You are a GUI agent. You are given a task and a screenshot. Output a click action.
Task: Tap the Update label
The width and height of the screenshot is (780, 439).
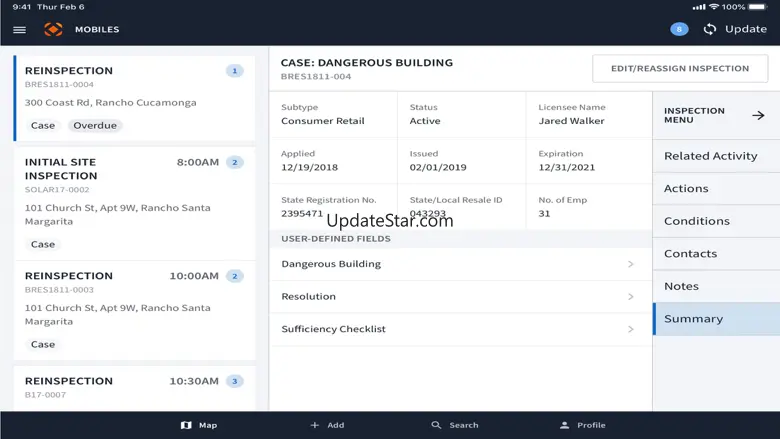point(746,29)
